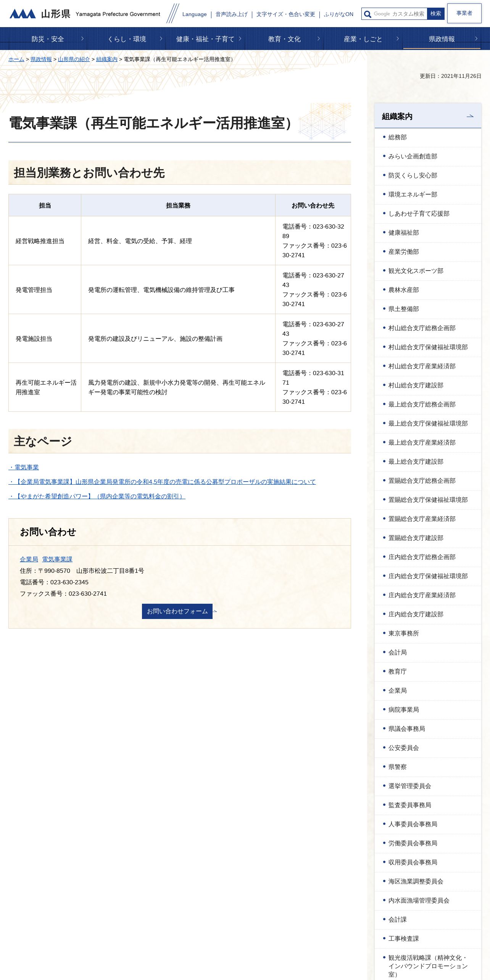Open the くらし・環境 menu
Viewport: 490px width, 980px height.
pos(127,39)
